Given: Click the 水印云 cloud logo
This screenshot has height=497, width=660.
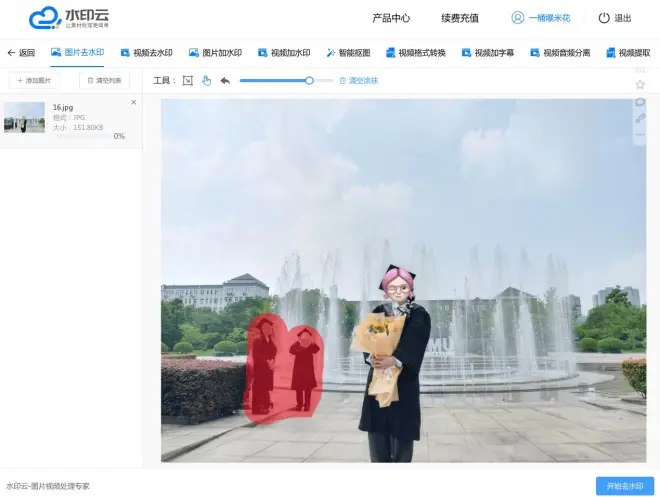Looking at the screenshot, I should (x=45, y=18).
